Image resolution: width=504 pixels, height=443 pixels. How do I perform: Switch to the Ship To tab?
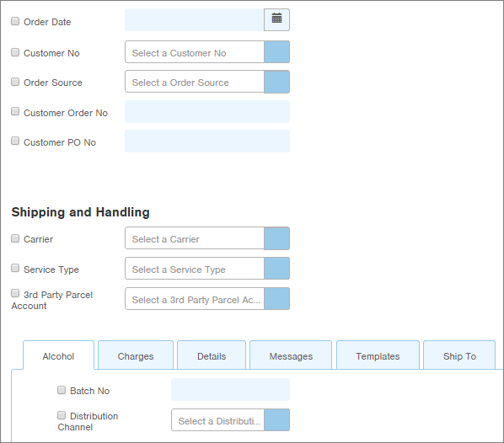point(459,355)
